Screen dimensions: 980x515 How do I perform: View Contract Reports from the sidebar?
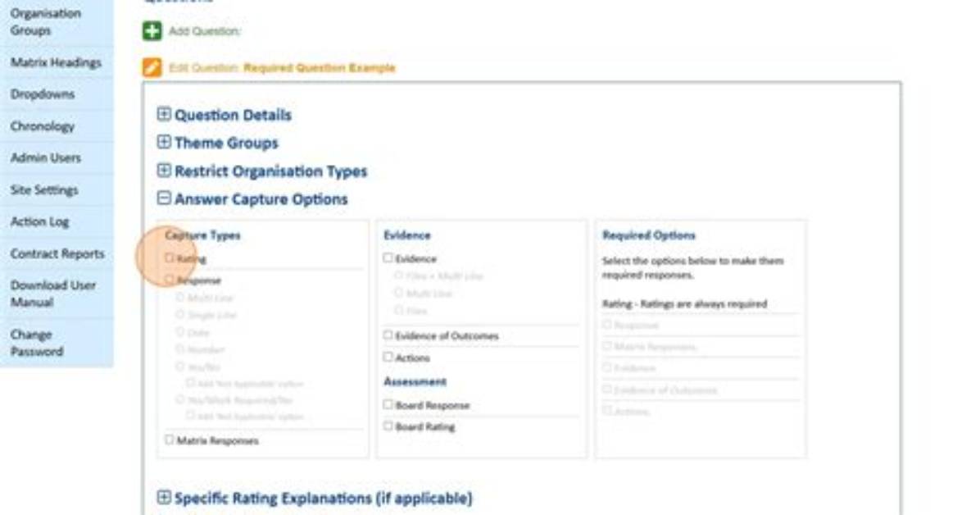[x=57, y=253]
